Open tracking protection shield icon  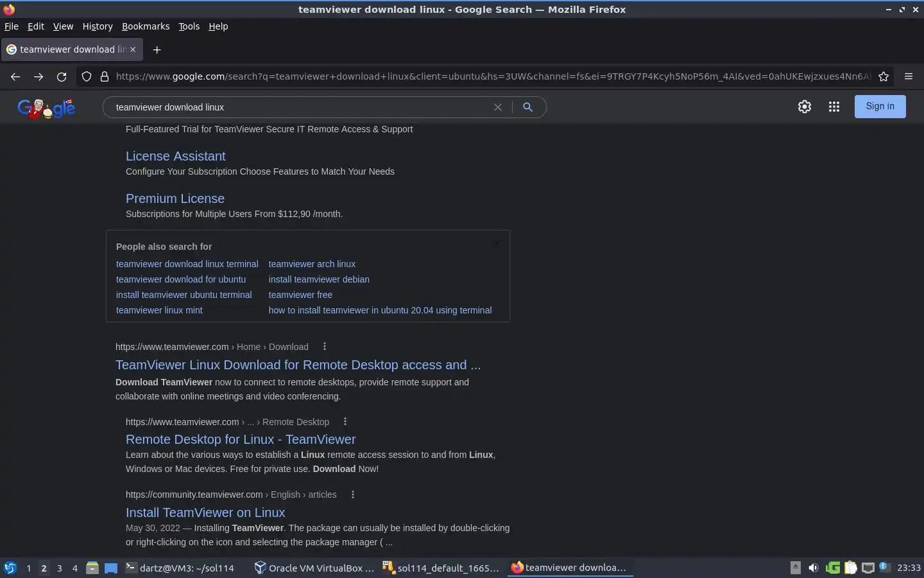tap(87, 76)
